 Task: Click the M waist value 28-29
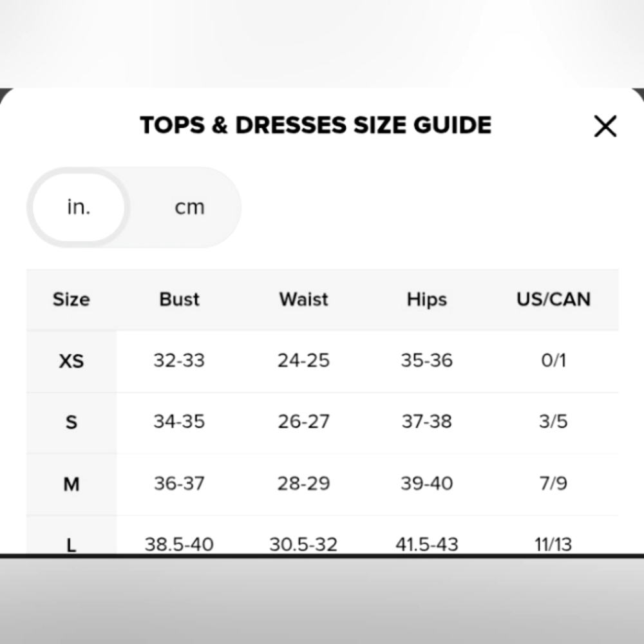[x=303, y=484]
